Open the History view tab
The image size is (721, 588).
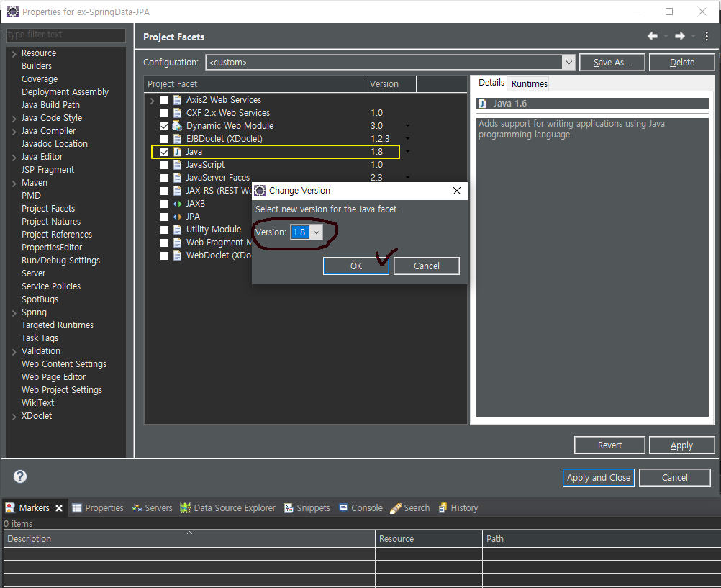pos(458,508)
